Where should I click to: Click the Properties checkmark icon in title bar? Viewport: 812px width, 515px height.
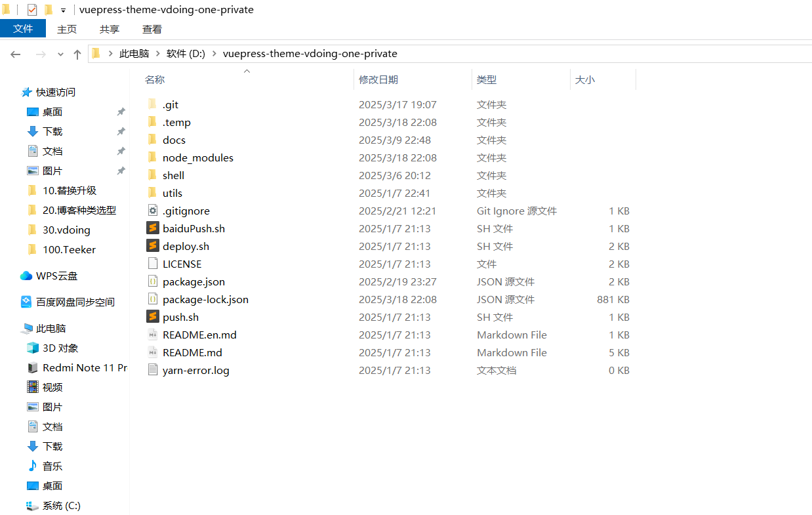32,9
